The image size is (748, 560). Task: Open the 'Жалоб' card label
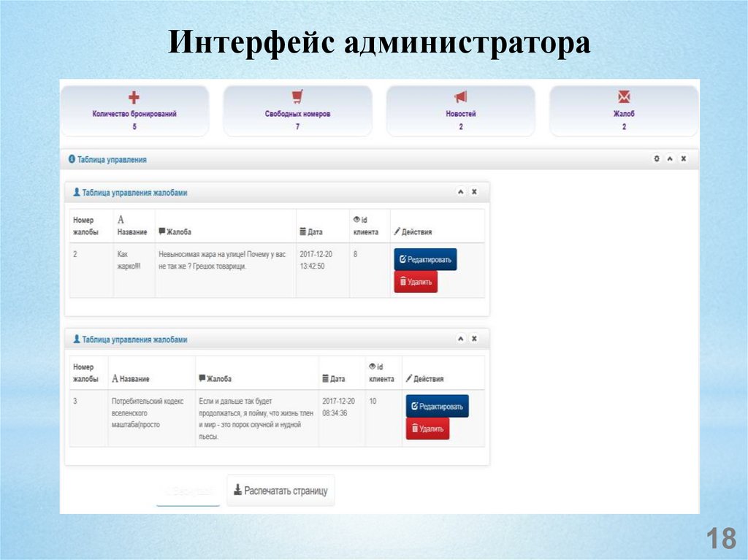click(624, 113)
